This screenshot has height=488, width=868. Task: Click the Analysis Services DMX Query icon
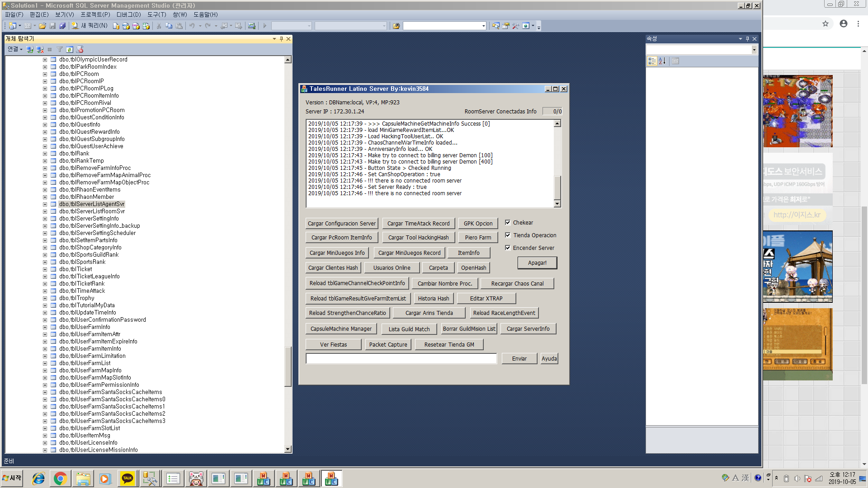tap(136, 26)
